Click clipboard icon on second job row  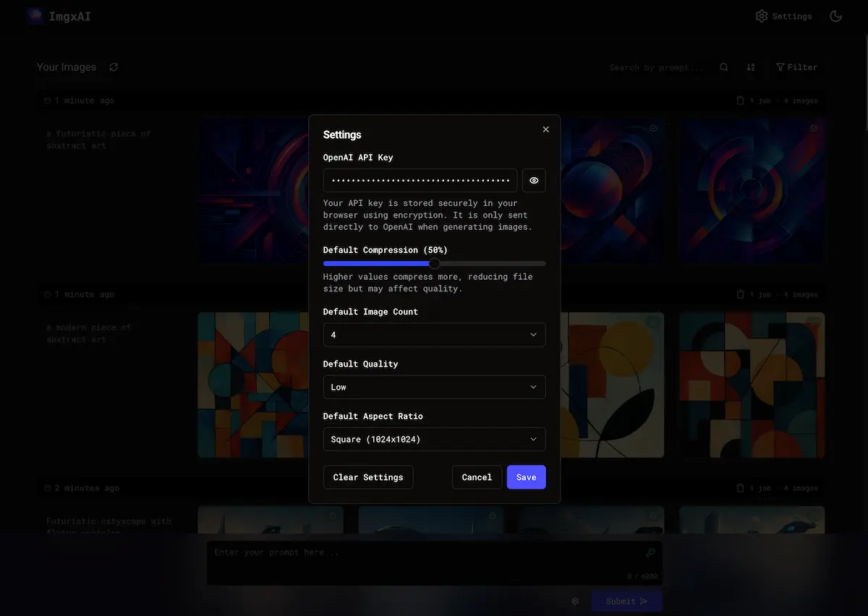point(740,294)
